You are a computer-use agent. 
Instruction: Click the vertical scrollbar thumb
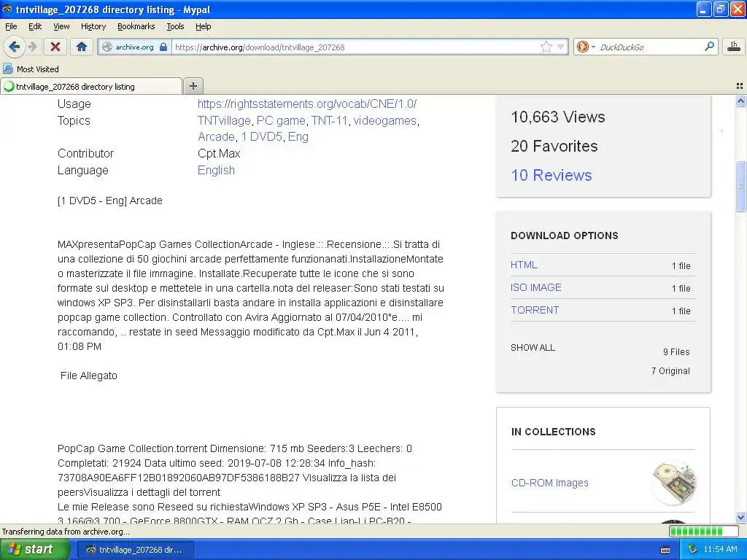tap(740, 186)
